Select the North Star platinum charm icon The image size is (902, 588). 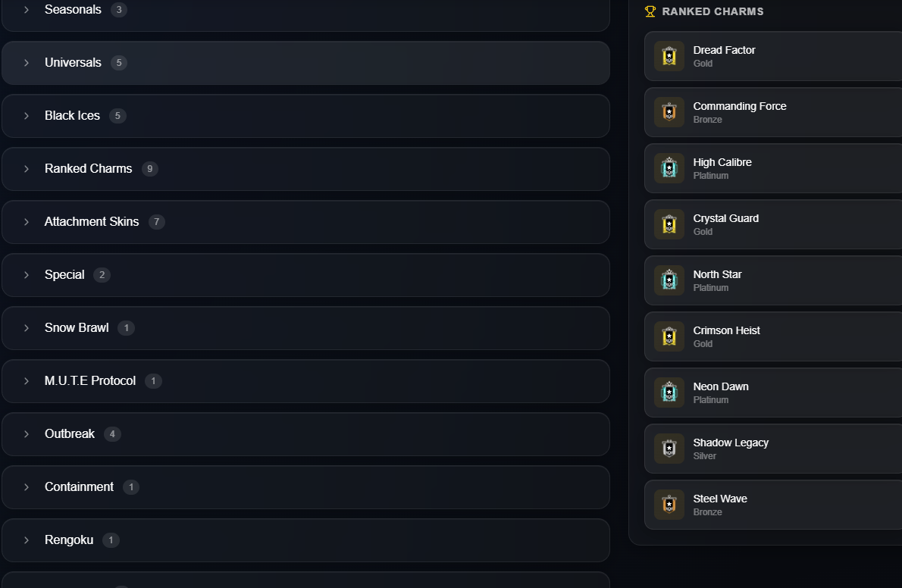point(669,281)
